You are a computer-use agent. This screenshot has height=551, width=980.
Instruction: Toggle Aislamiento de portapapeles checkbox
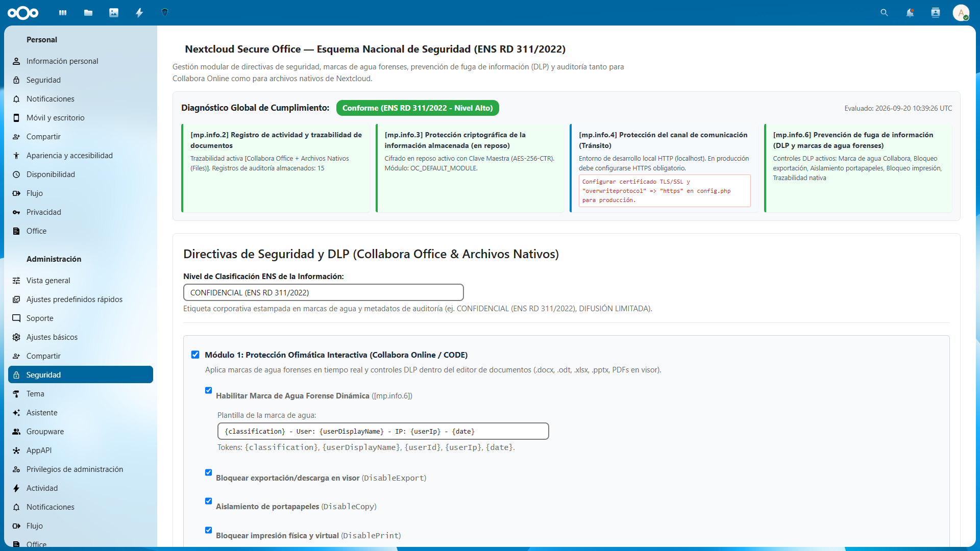coord(208,501)
